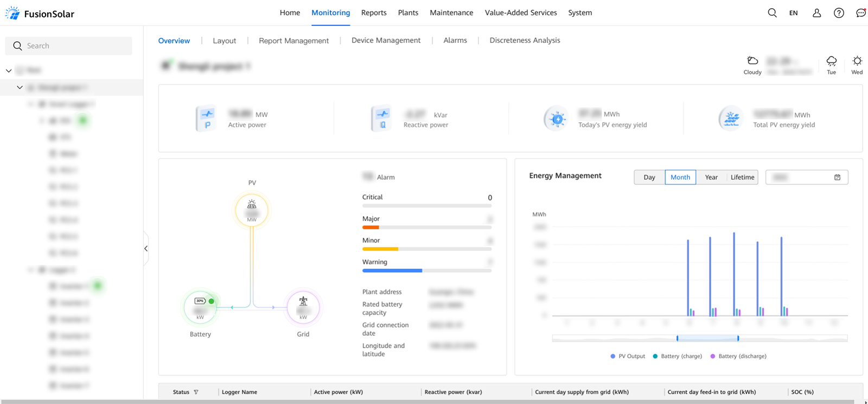This screenshot has width=868, height=404.
Task: Click the Critical alarm bar
Action: point(427,206)
